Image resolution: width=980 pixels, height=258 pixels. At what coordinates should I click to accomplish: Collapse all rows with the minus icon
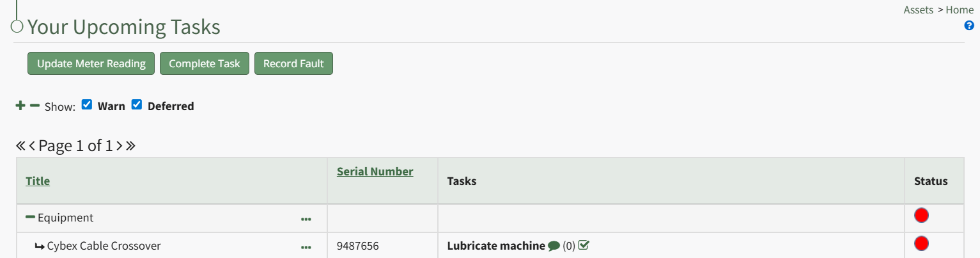tap(35, 106)
